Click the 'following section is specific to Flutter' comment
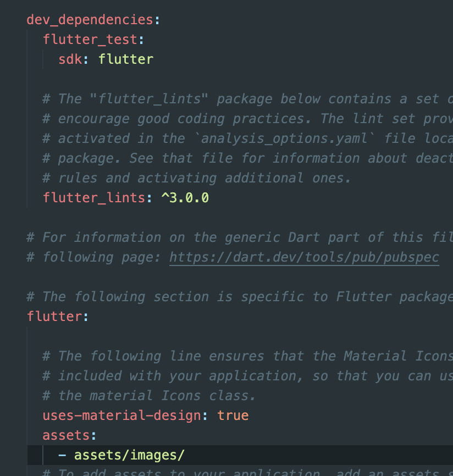The width and height of the screenshot is (453, 476). tap(247, 297)
